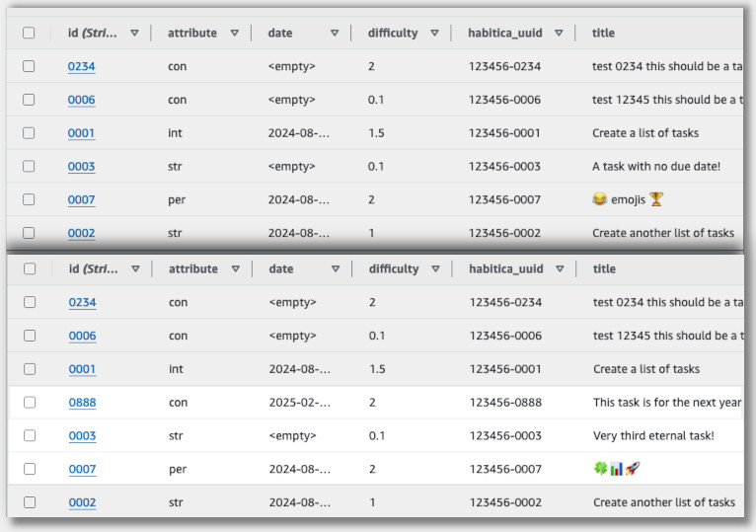Open the 0888 item link

(83, 402)
